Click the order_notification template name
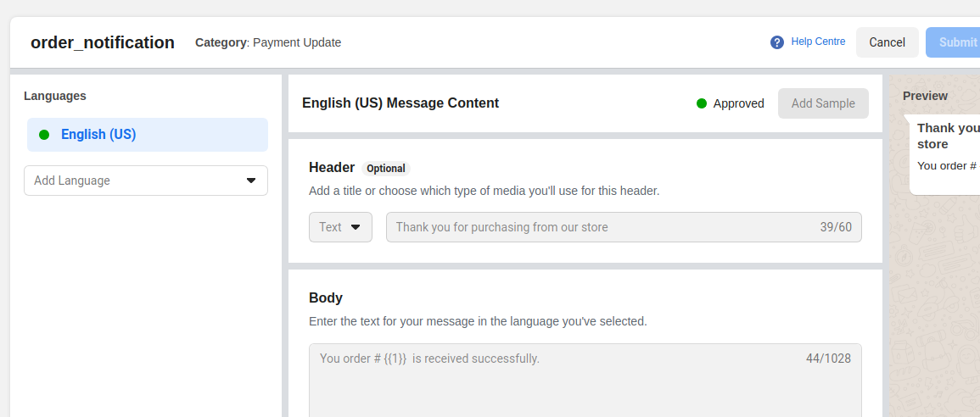This screenshot has height=417, width=980. [x=103, y=42]
